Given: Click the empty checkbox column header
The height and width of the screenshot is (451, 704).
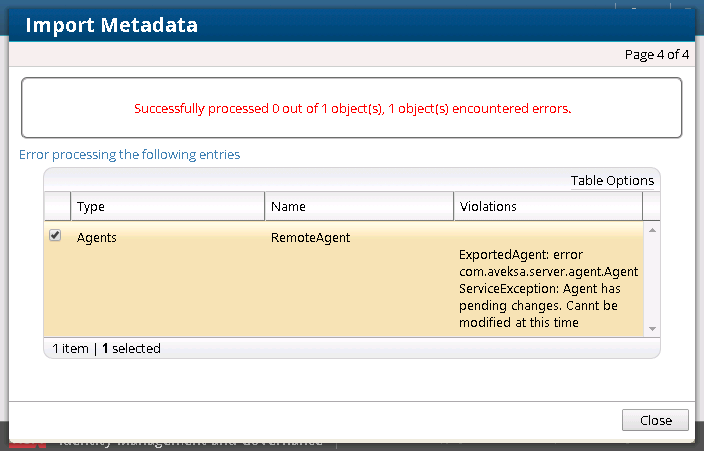Looking at the screenshot, I should (57, 207).
